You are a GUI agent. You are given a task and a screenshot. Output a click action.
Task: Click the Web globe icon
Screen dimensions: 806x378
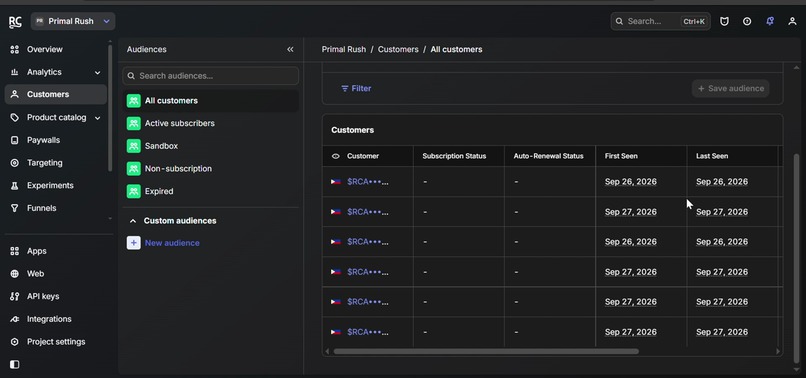tap(14, 274)
